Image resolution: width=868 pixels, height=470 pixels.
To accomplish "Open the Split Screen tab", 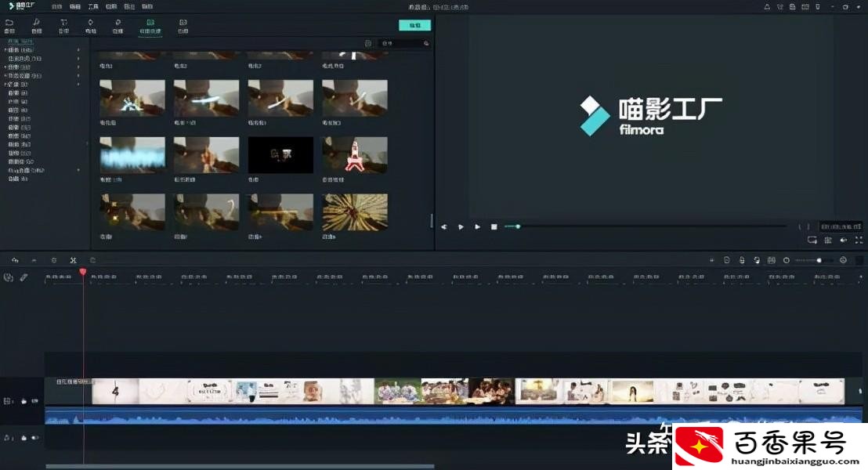I will pos(183,26).
